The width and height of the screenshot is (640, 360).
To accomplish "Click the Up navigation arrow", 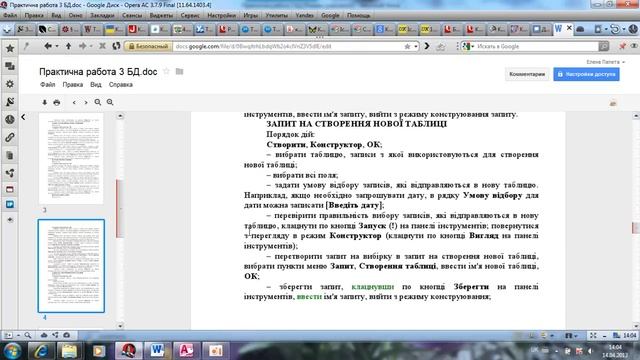I will (68, 46).
